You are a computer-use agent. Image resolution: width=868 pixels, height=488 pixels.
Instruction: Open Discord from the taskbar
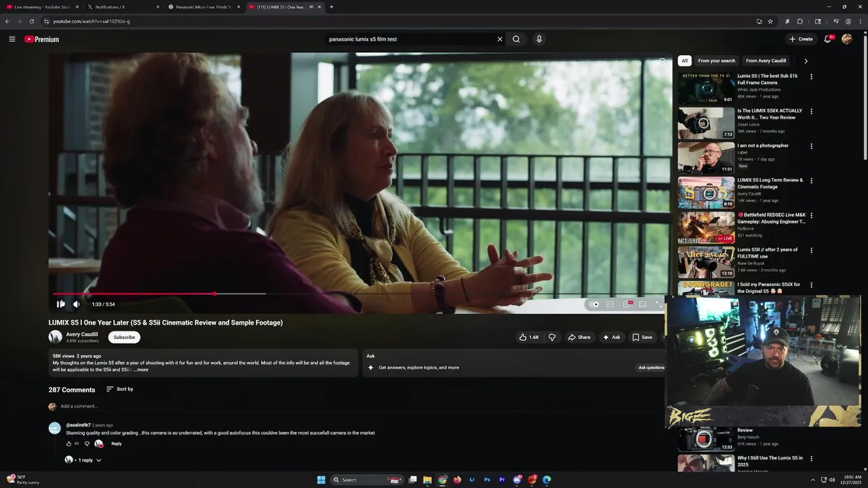click(x=517, y=480)
